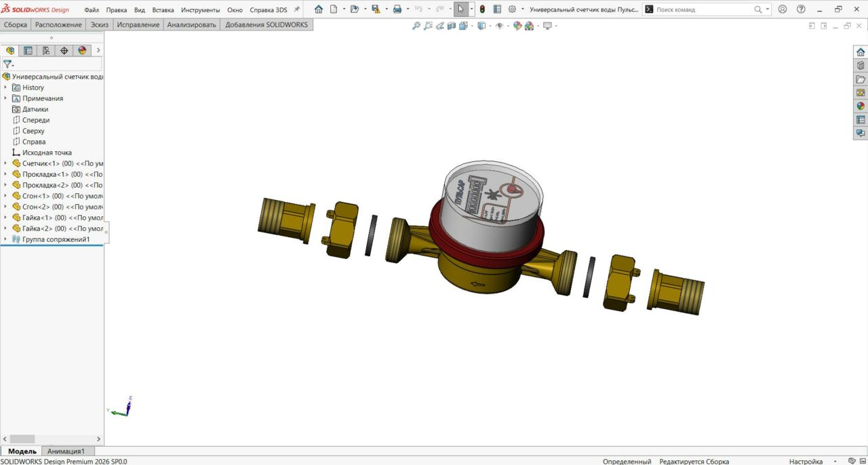Open the DisplayManager color sphere tab
Screen dimensions: 868x465
tap(82, 50)
